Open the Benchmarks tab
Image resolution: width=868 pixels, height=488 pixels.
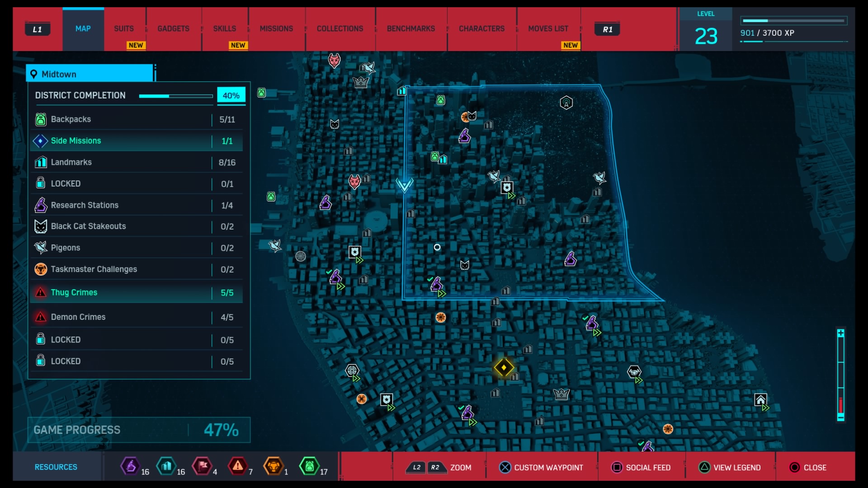click(411, 29)
